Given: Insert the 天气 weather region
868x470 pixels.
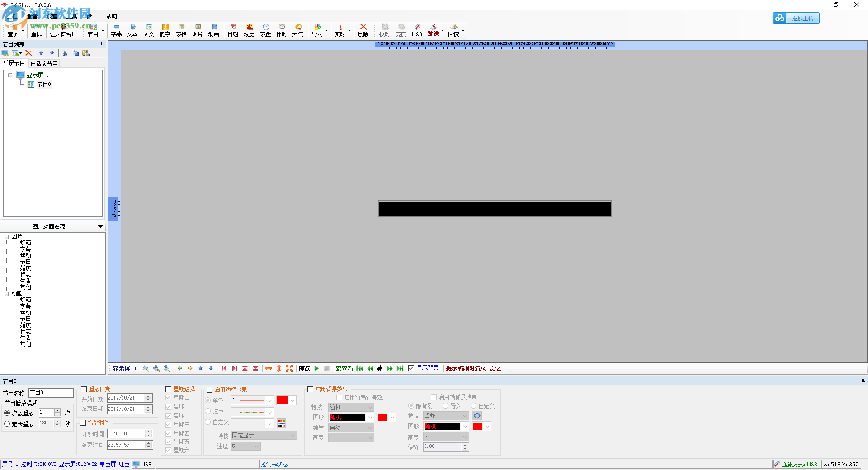Looking at the screenshot, I should click(298, 30).
